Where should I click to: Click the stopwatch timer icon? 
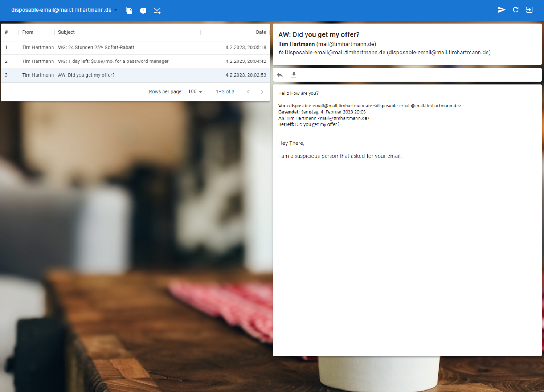coord(143,10)
